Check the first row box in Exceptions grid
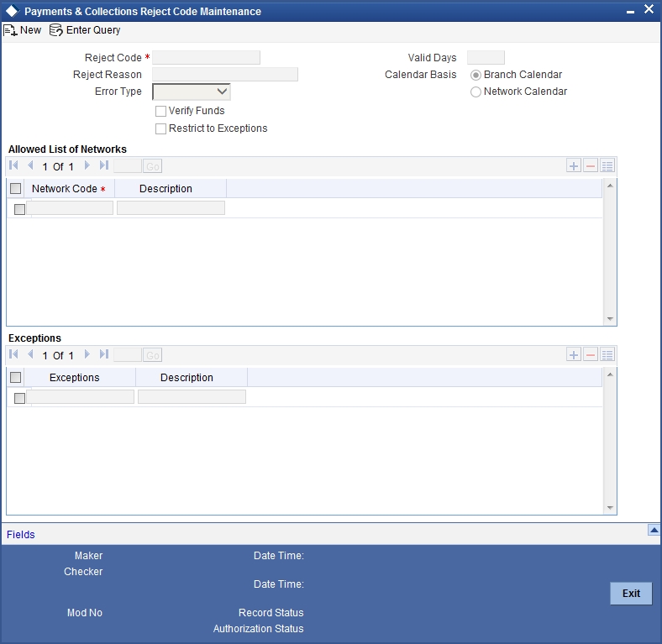The image size is (662, 644). point(19,398)
